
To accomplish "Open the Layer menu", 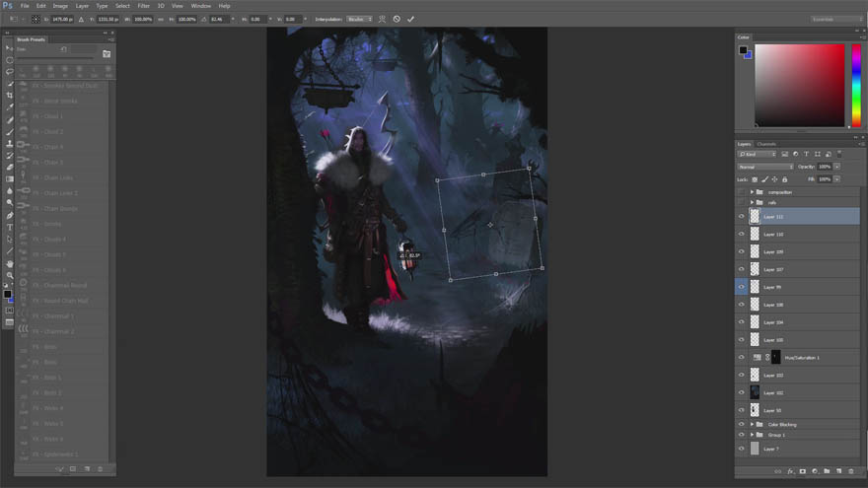I will 82,6.
